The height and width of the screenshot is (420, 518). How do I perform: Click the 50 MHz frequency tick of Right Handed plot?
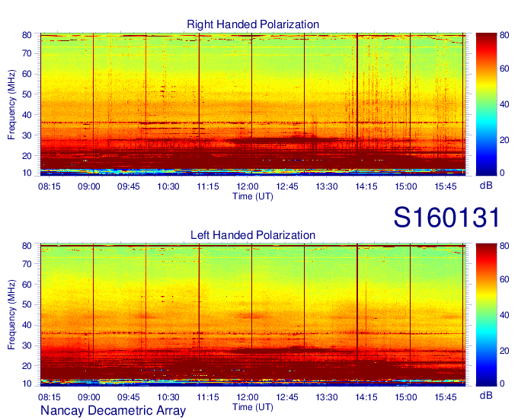(27, 94)
